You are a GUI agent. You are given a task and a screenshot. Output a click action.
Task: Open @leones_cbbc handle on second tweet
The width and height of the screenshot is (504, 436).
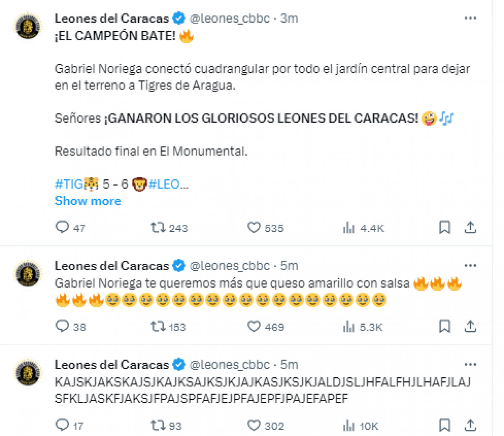tap(230, 265)
